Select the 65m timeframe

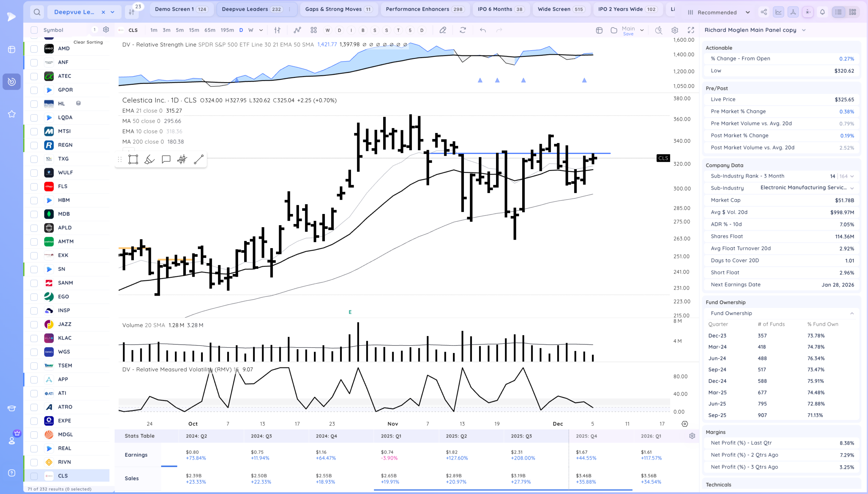point(210,30)
